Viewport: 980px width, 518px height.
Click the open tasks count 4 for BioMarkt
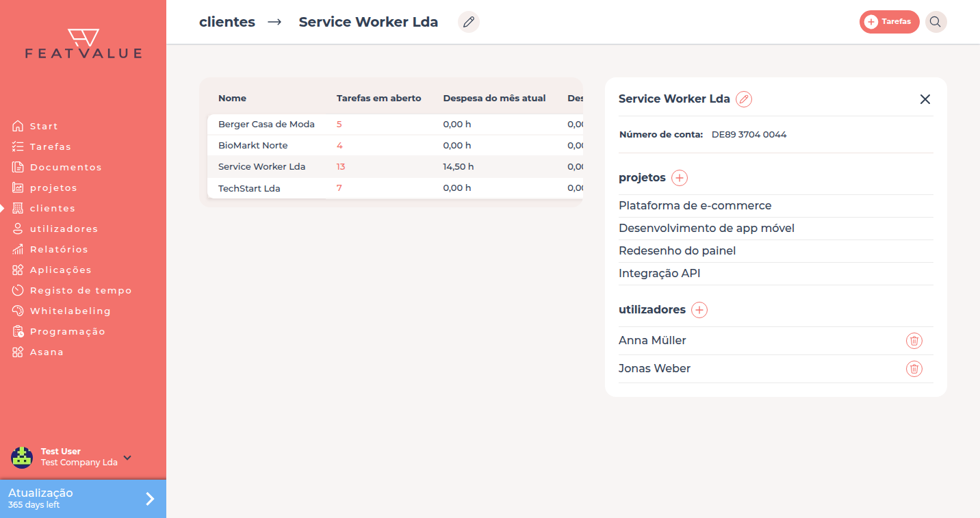(x=339, y=146)
